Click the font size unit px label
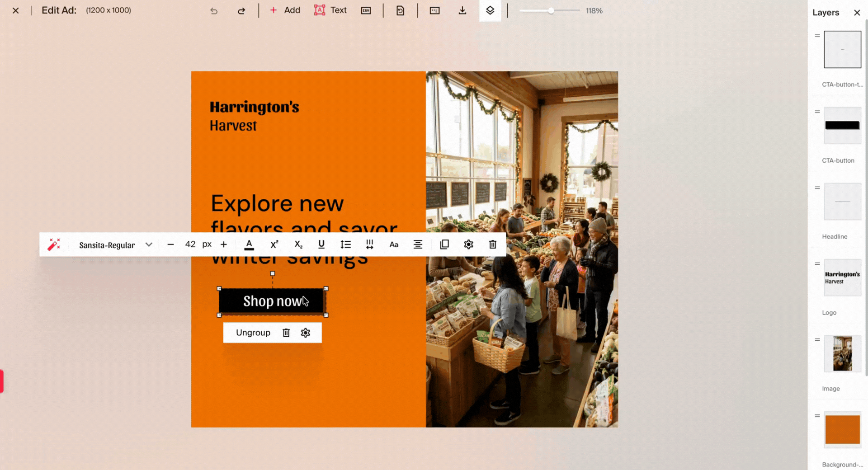868x470 pixels. point(207,244)
